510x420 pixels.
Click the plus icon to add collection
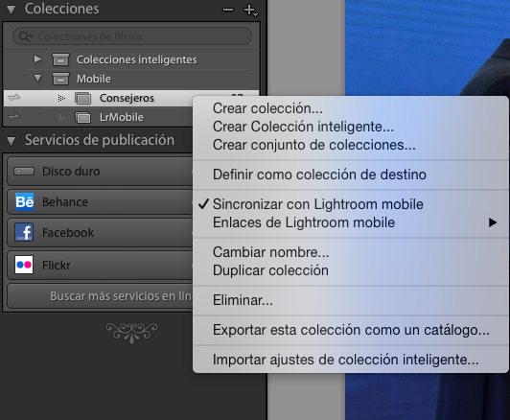pos(250,10)
